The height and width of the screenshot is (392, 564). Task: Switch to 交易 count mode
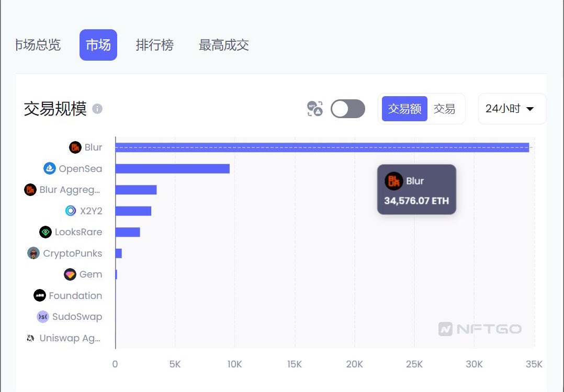click(x=445, y=109)
